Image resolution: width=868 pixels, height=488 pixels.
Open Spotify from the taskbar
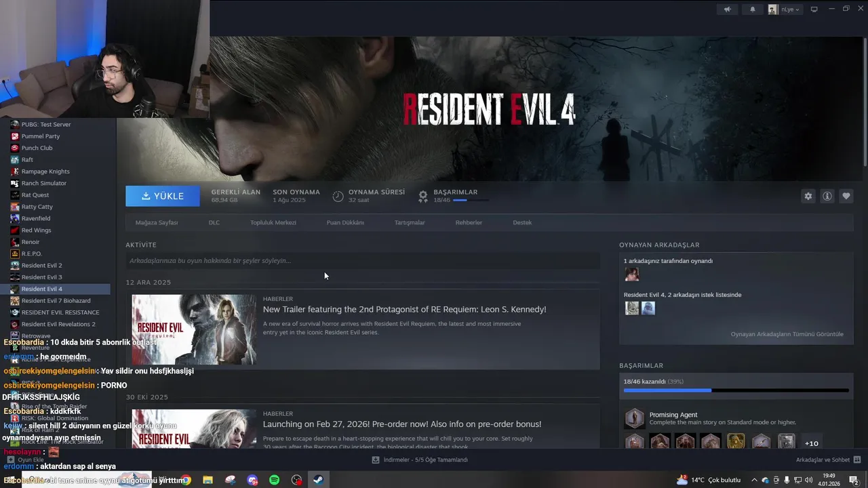(275, 480)
